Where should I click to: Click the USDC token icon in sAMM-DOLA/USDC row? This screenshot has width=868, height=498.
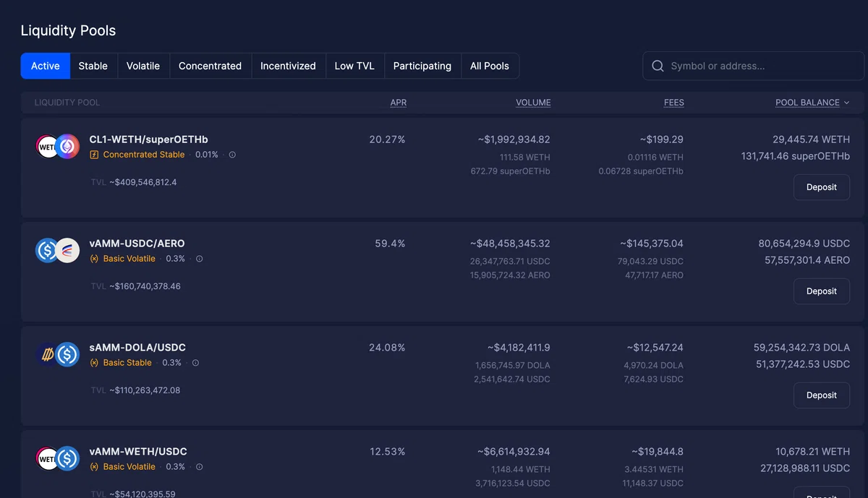[67, 355]
